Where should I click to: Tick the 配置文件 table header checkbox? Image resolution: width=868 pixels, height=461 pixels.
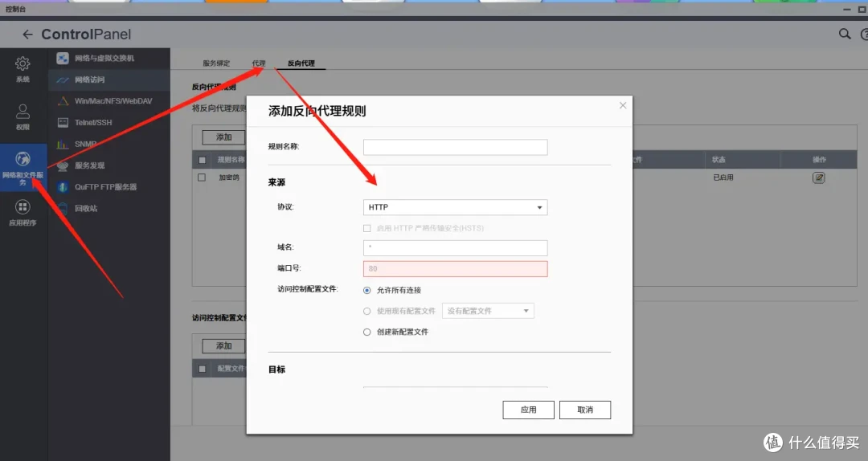[202, 369]
